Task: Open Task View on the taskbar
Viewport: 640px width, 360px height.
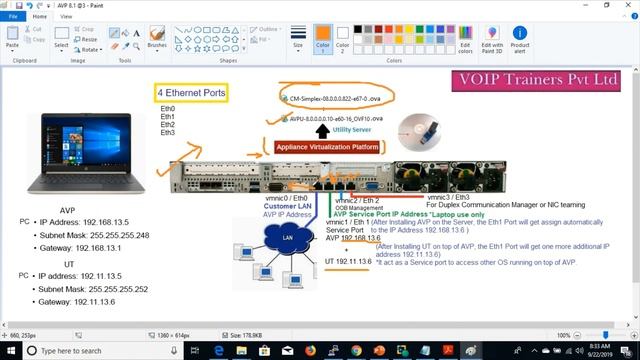Action: (x=195, y=351)
